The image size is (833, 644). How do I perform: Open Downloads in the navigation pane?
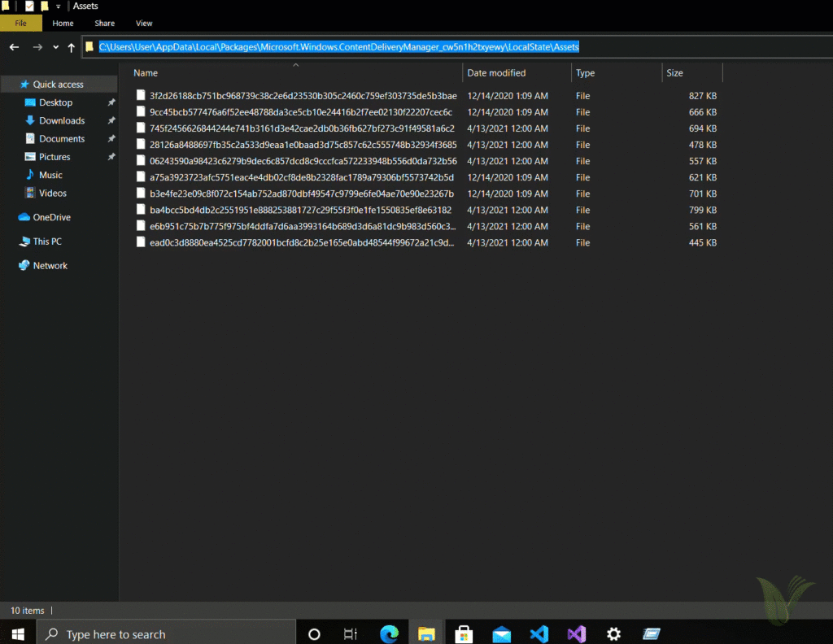(62, 120)
